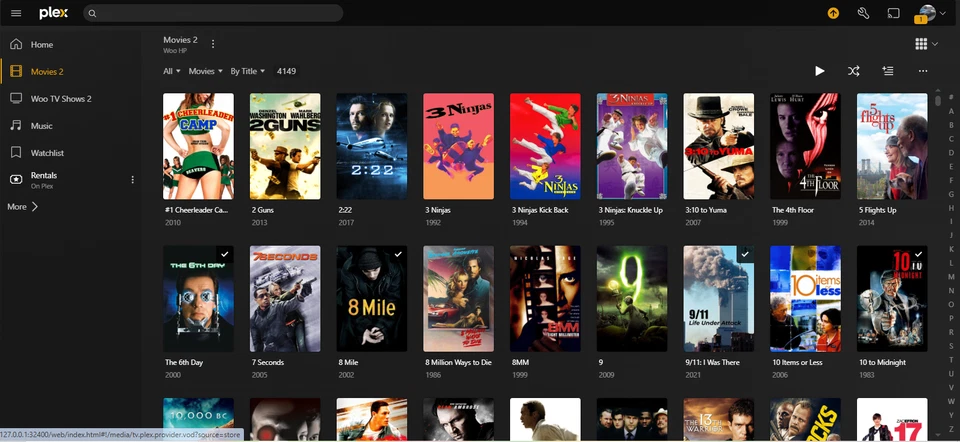Open the All filter dropdown
Image resolution: width=960 pixels, height=442 pixels.
point(171,71)
